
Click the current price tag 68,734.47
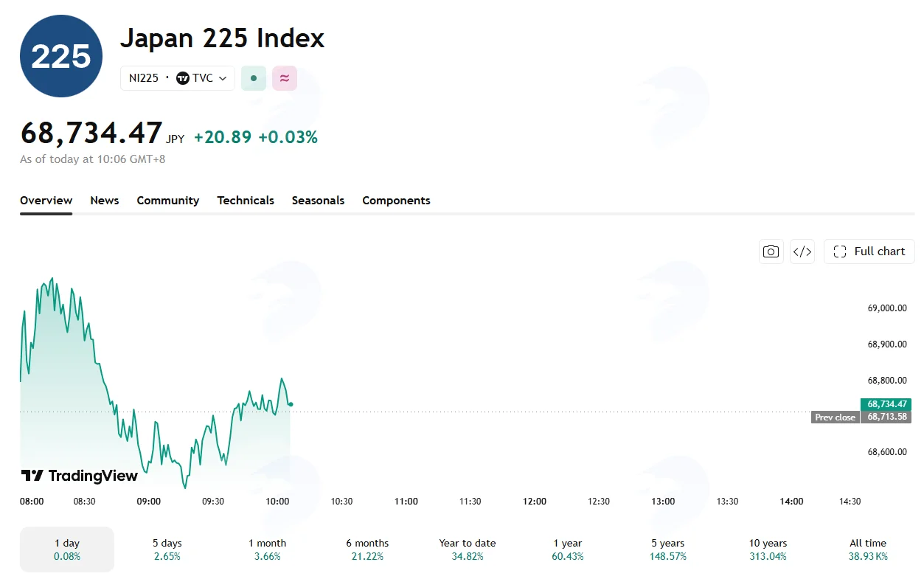(886, 404)
